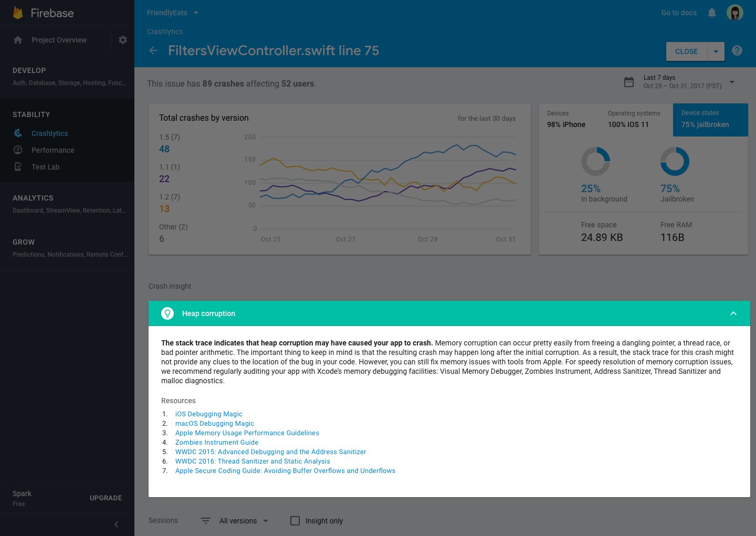The width and height of the screenshot is (756, 536).
Task: Click the help question mark icon
Action: [737, 50]
